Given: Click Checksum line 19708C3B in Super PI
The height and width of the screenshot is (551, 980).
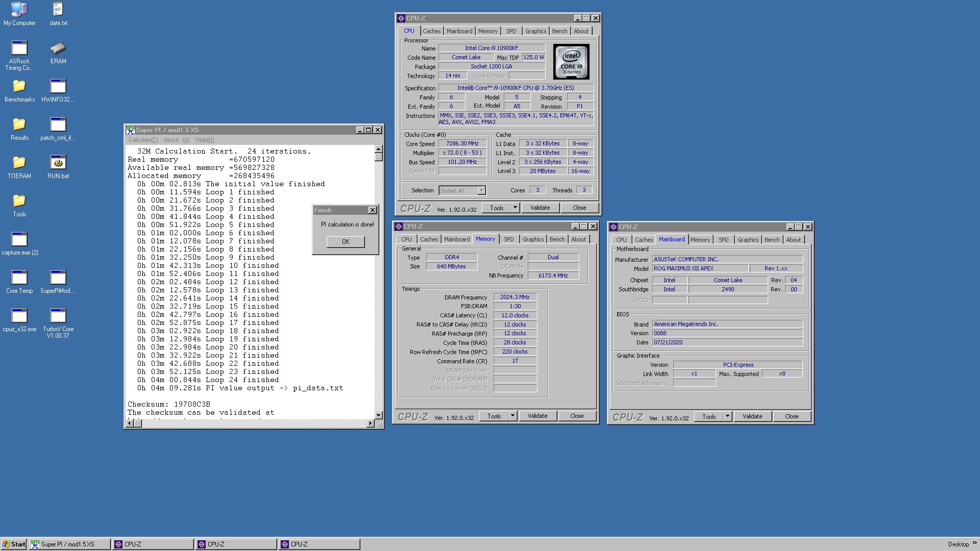Looking at the screenshot, I should point(169,404).
